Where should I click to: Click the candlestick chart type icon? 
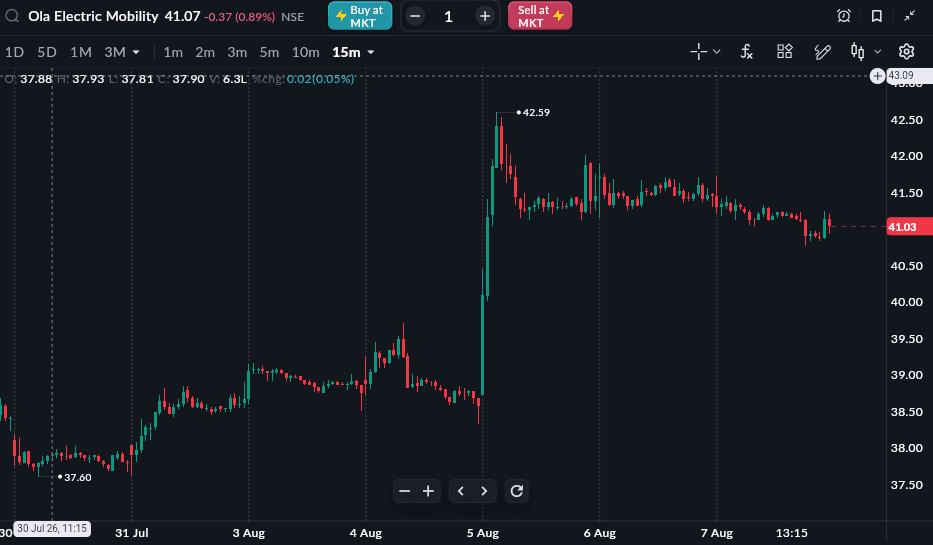tap(857, 52)
